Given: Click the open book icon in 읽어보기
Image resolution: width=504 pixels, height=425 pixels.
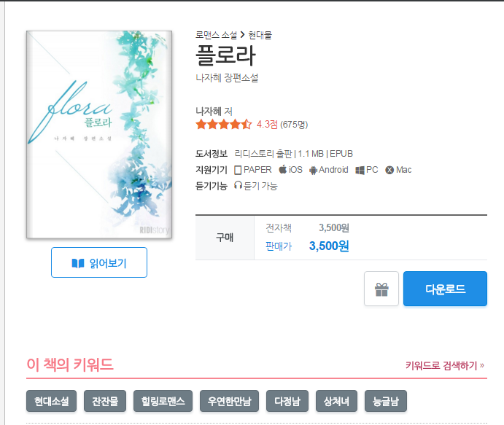Looking at the screenshot, I should pyautogui.click(x=78, y=263).
